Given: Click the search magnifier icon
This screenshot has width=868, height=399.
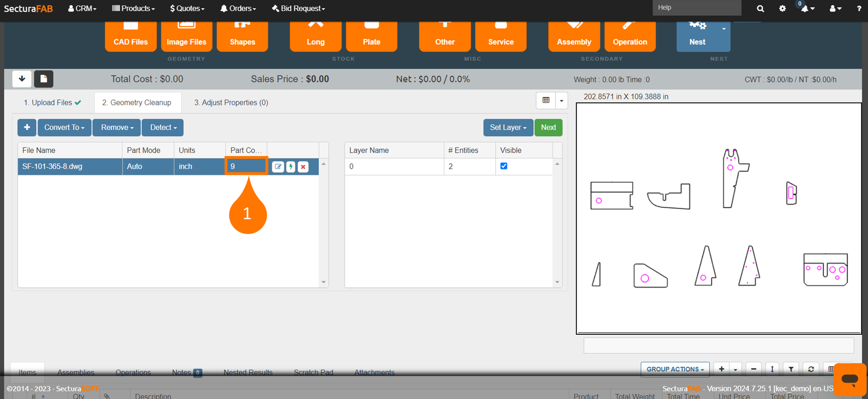Looking at the screenshot, I should (760, 8).
